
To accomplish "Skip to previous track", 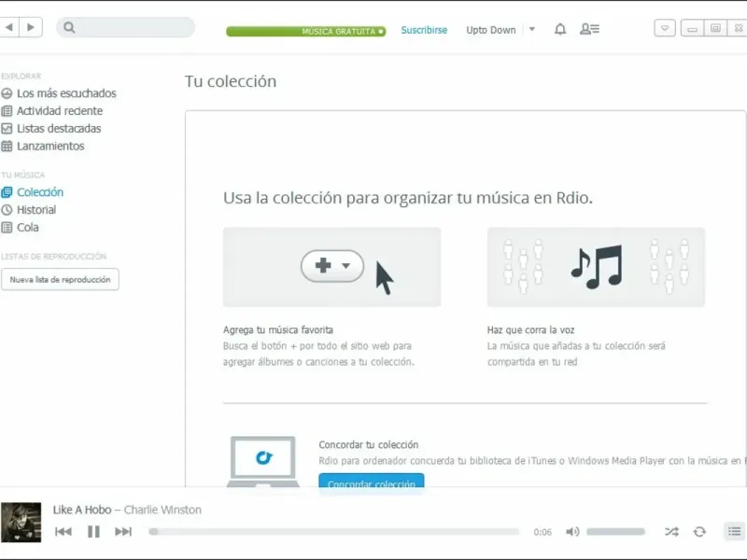I will pos(63,531).
